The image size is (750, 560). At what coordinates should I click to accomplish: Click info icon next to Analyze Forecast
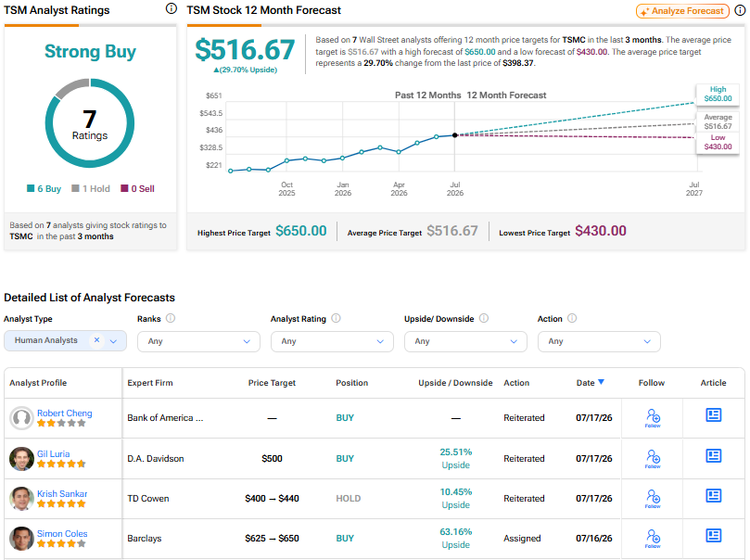740,10
